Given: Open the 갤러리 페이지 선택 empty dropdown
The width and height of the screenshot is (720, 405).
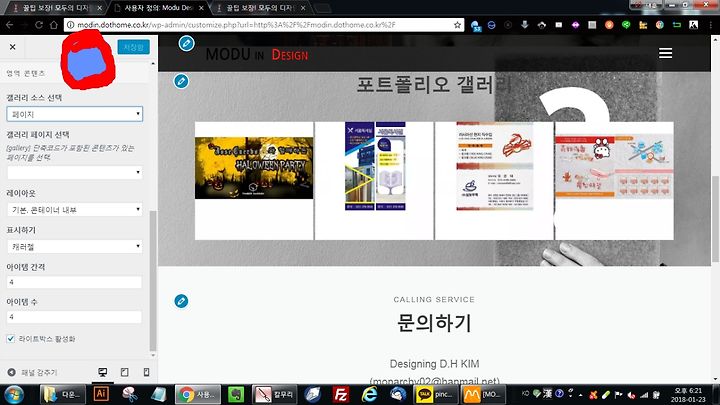Looking at the screenshot, I should coord(74,172).
